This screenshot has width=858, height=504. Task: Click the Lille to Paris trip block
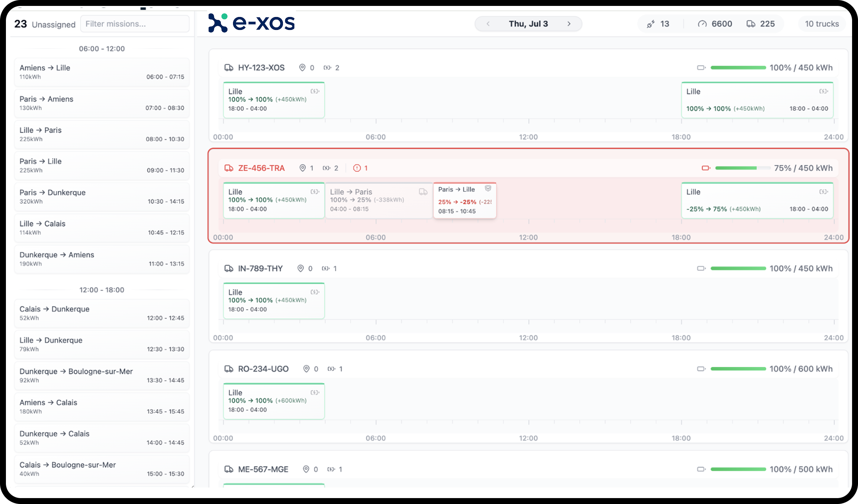[378, 200]
